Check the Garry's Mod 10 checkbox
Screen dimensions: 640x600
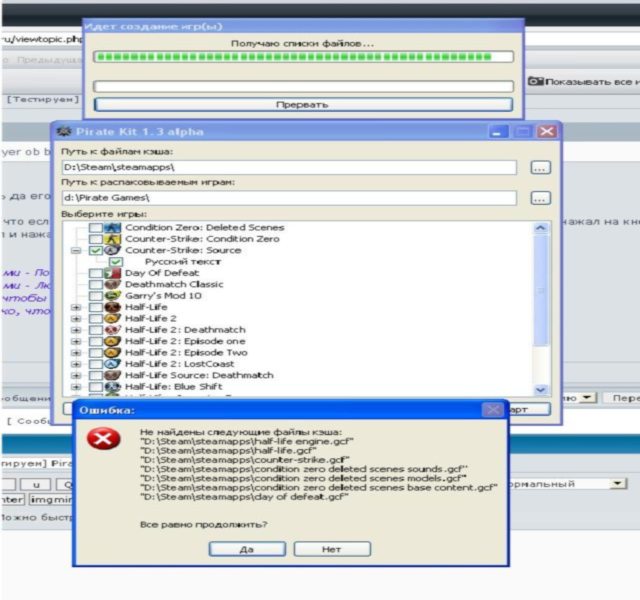96,296
